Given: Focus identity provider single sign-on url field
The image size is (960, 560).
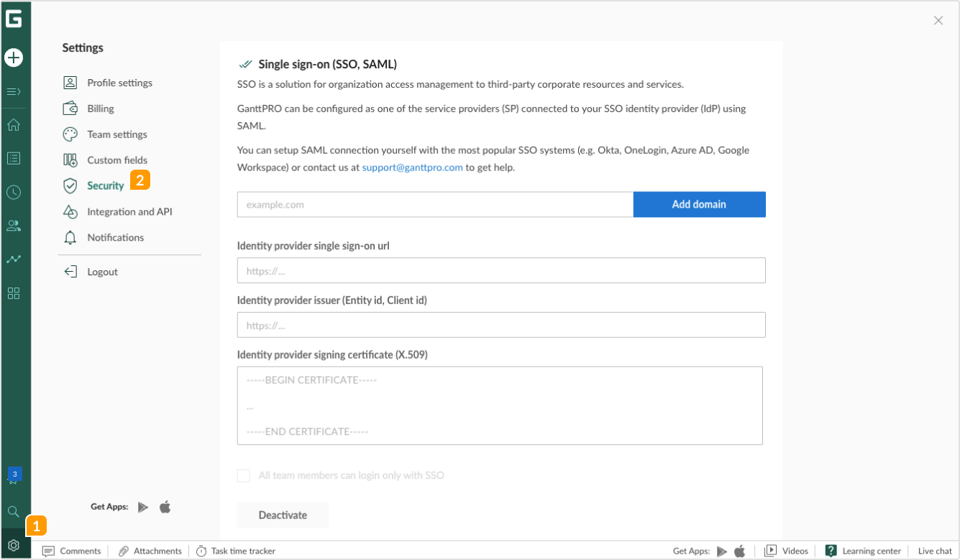Looking at the screenshot, I should pos(501,270).
